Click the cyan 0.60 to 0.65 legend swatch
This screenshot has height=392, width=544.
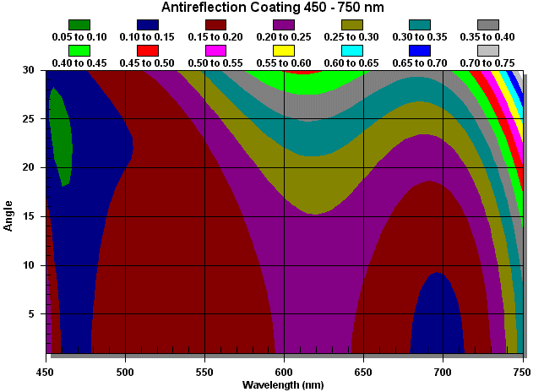(352, 51)
